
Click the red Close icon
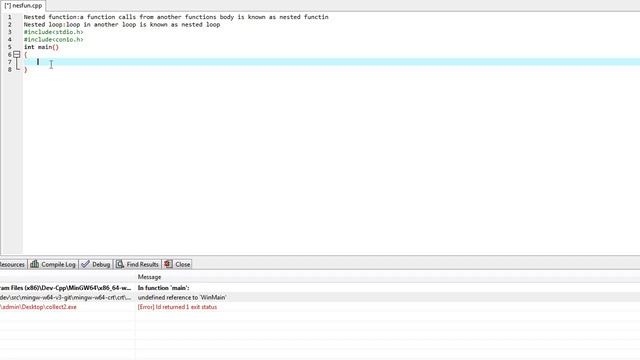click(x=168, y=264)
